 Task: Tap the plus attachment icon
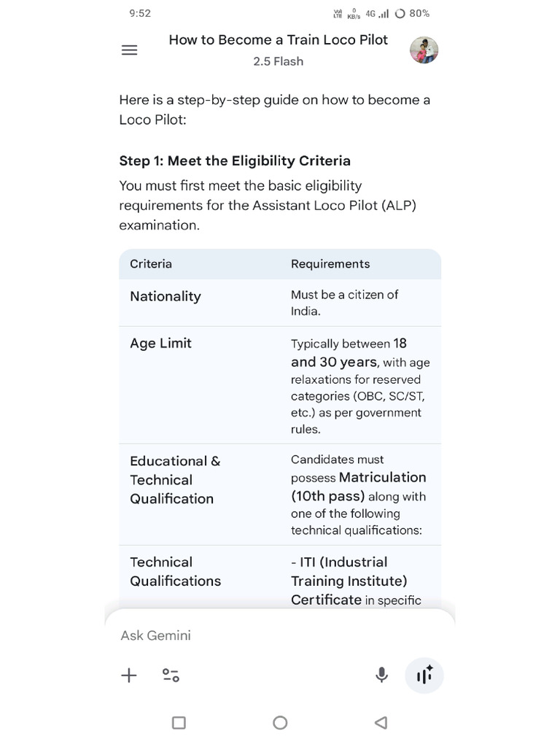129,675
